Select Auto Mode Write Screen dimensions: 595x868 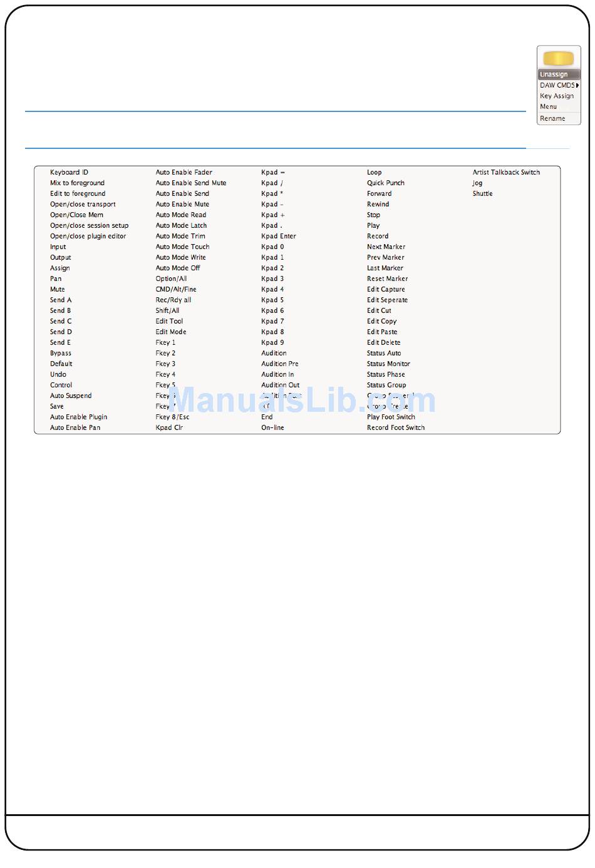click(x=180, y=257)
